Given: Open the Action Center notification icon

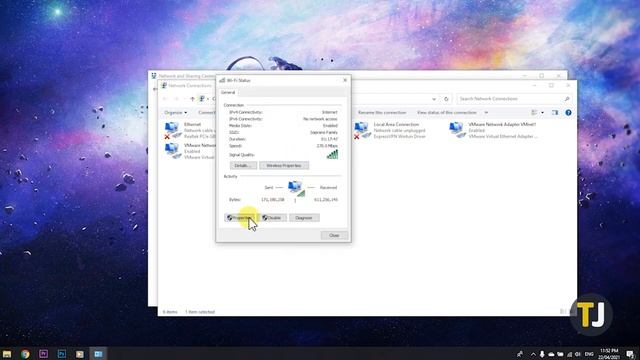Looking at the screenshot, I should (630, 354).
